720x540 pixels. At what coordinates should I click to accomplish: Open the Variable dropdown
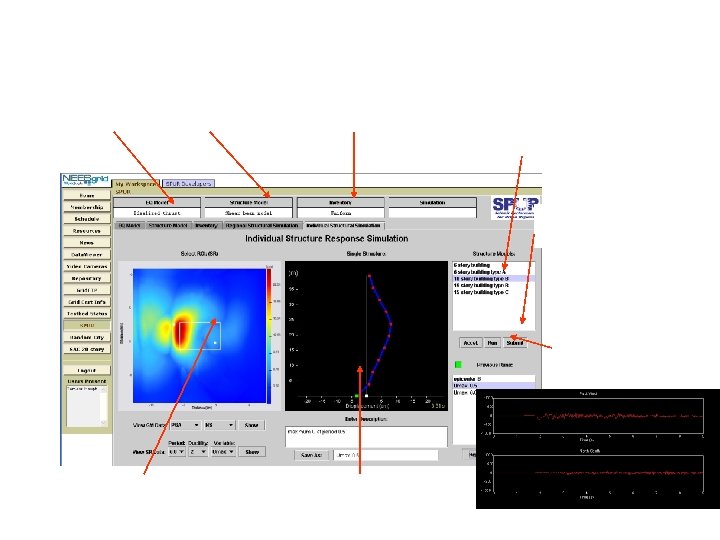click(x=223, y=452)
